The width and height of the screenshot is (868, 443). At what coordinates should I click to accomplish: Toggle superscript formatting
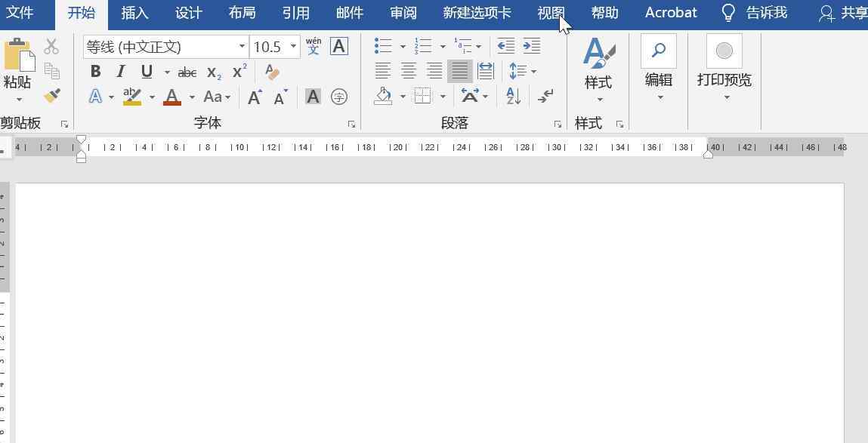(239, 72)
